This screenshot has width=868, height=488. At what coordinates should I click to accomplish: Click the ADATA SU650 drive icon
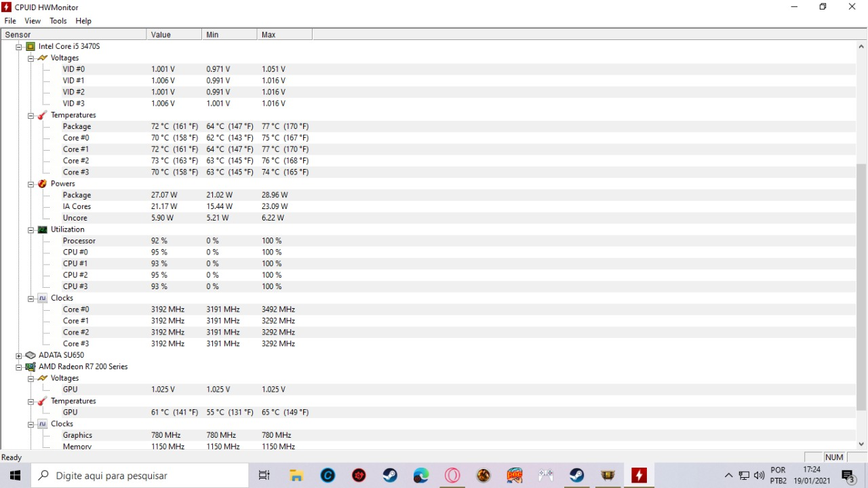pos(31,355)
